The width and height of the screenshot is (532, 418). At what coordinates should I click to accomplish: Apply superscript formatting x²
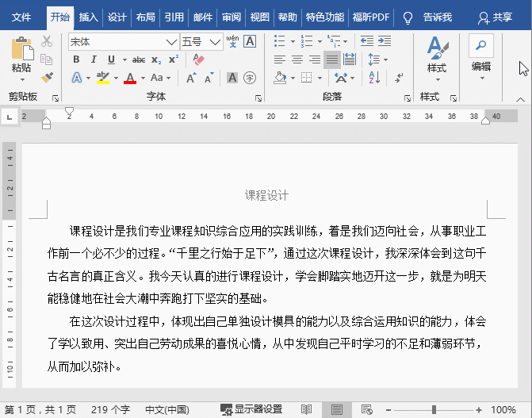[174, 59]
